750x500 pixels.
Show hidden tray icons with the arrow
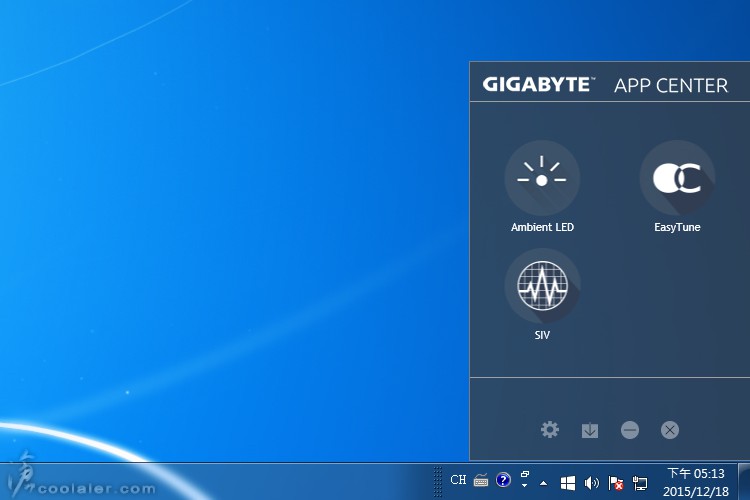pyautogui.click(x=543, y=483)
